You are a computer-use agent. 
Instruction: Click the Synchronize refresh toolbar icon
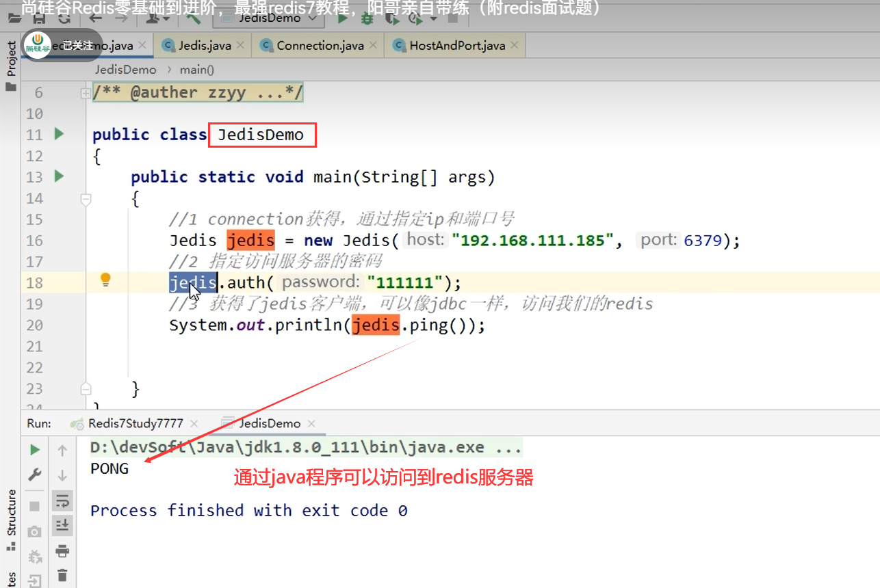(63, 19)
